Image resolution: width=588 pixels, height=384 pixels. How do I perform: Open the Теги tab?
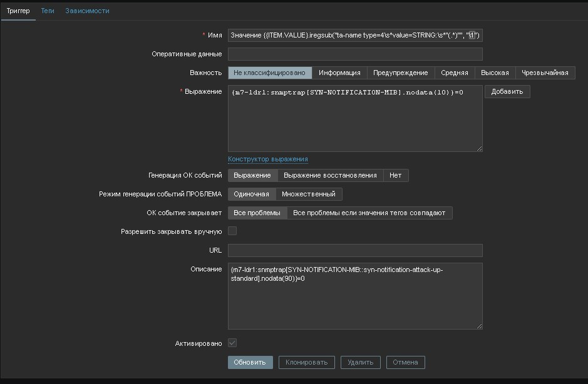click(48, 11)
